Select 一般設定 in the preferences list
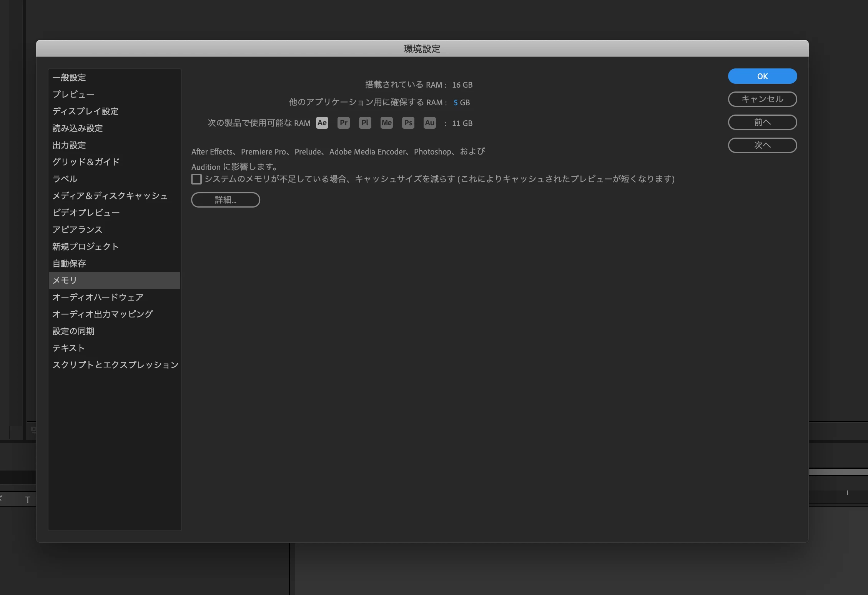This screenshot has width=868, height=595. click(69, 78)
